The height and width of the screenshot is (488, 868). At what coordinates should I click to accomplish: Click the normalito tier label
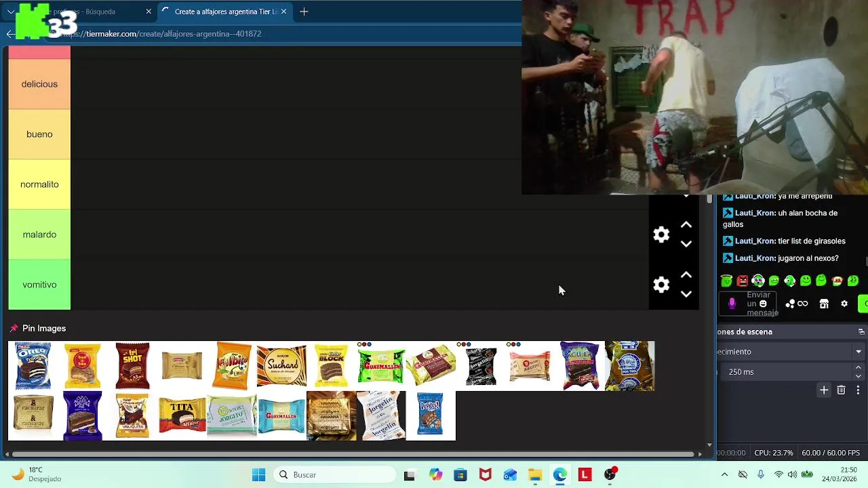pyautogui.click(x=39, y=184)
